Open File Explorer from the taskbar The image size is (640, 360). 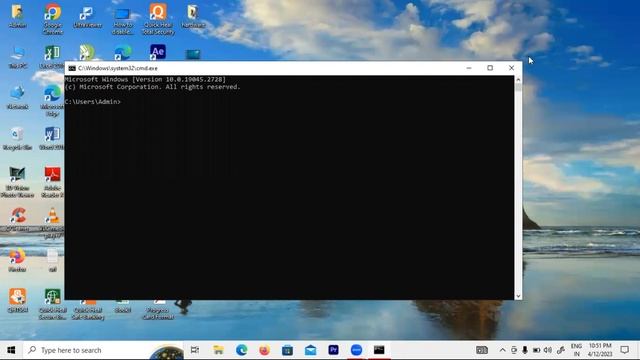pos(218,350)
